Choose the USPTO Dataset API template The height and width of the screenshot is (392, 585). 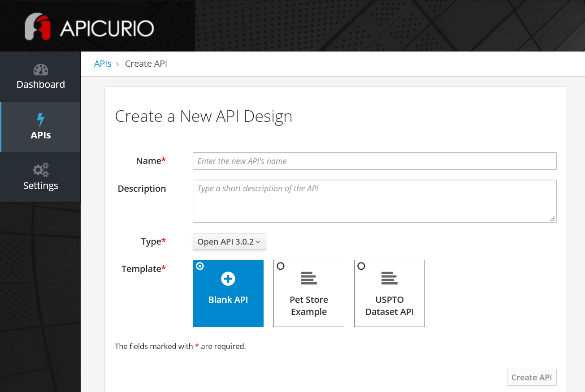click(x=361, y=266)
